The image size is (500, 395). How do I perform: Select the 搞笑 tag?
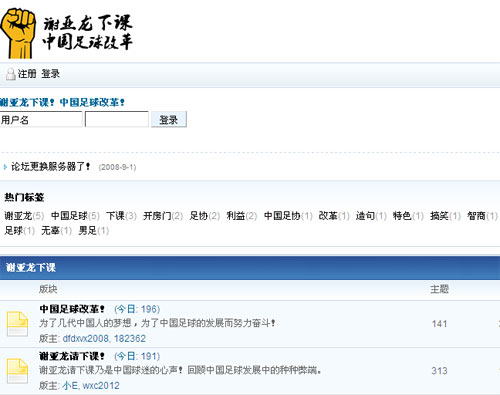439,216
